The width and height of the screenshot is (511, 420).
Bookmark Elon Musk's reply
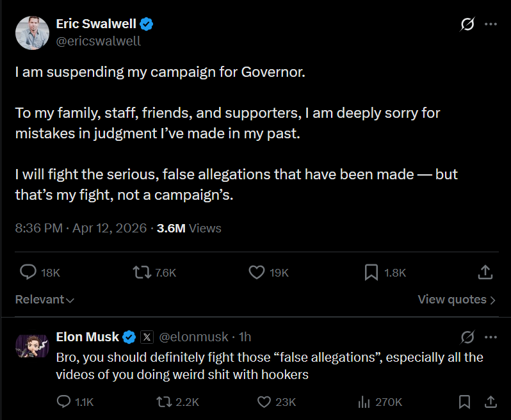(465, 401)
